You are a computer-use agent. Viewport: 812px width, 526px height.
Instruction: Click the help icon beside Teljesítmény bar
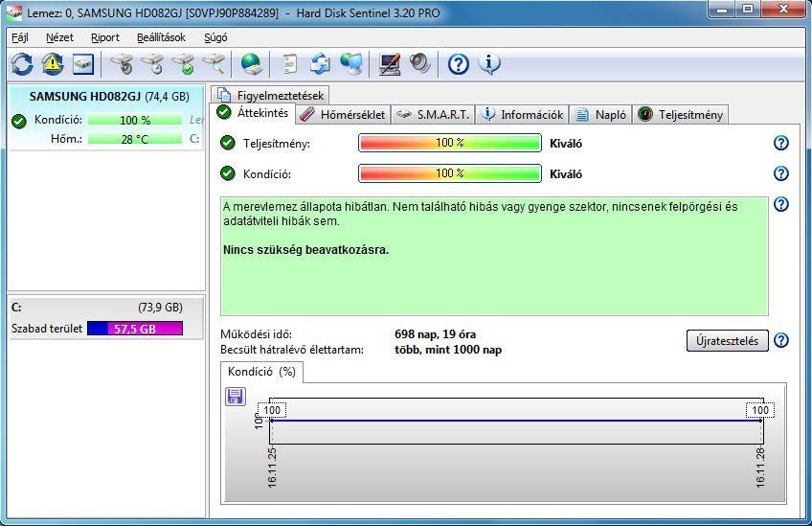[781, 143]
